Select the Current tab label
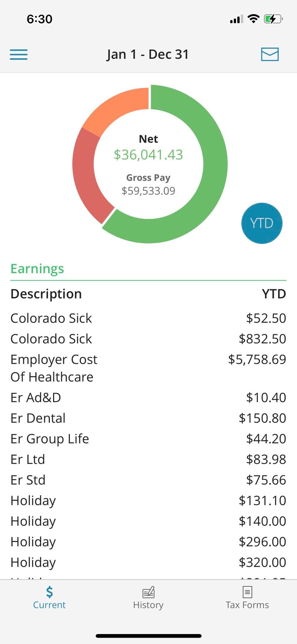The width and height of the screenshot is (297, 644). pos(49,605)
